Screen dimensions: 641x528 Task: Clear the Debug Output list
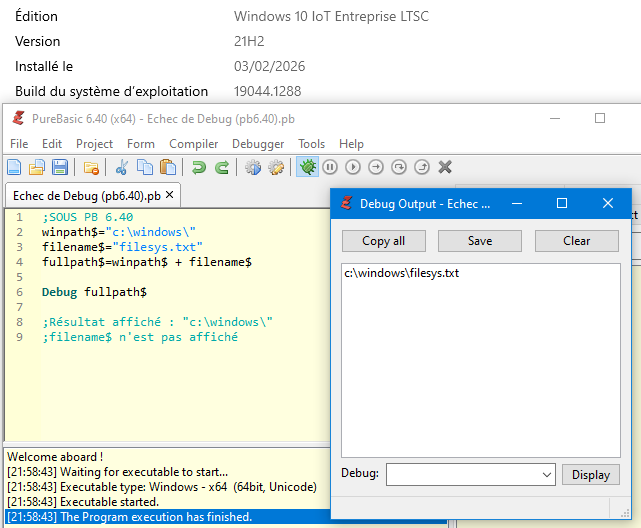coord(577,241)
